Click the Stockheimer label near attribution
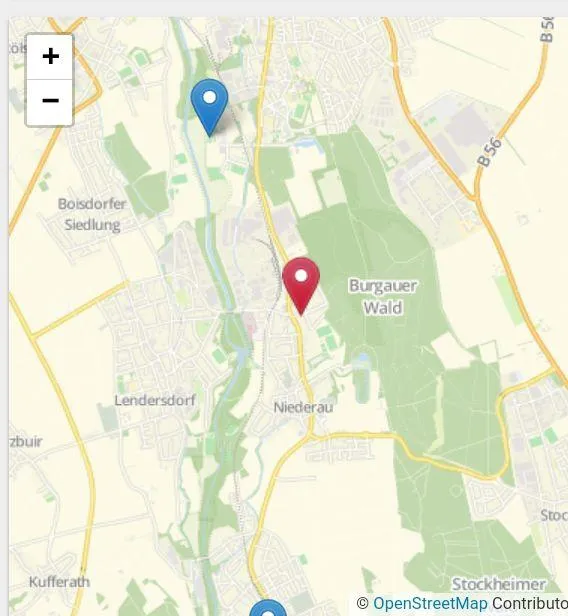This screenshot has width=568, height=616. tap(499, 584)
